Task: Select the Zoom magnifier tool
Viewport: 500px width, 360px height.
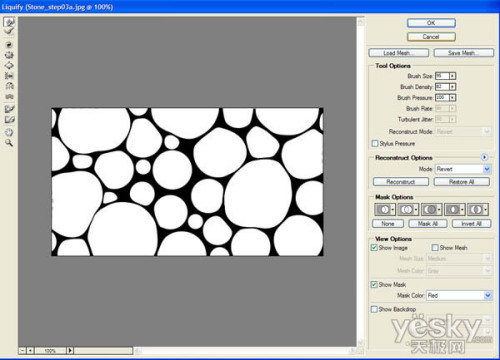Action: pos(9,143)
